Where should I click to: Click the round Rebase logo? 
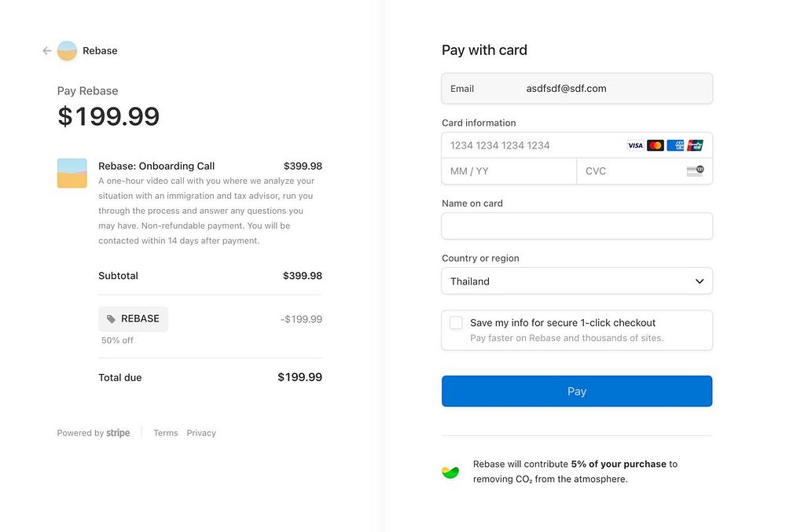(x=67, y=51)
